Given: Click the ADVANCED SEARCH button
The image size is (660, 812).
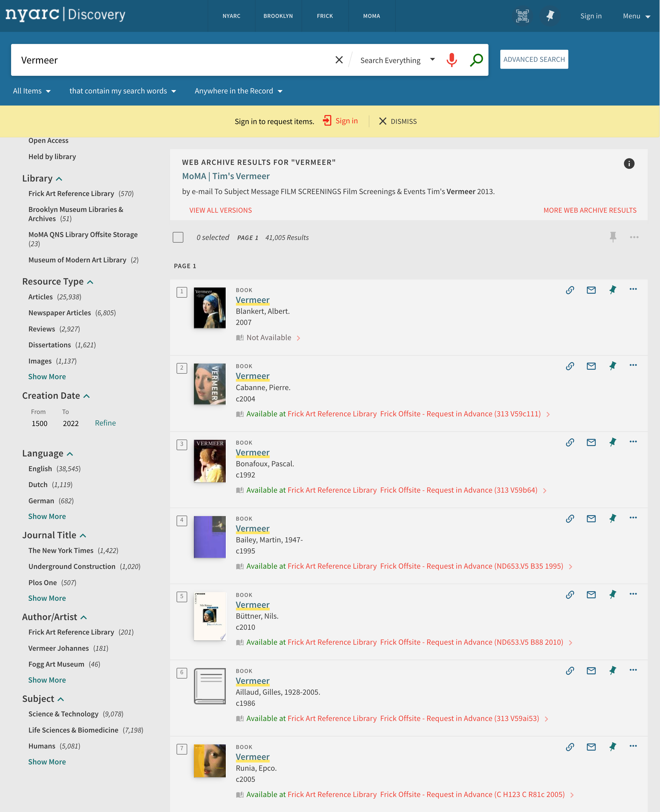Looking at the screenshot, I should point(534,59).
